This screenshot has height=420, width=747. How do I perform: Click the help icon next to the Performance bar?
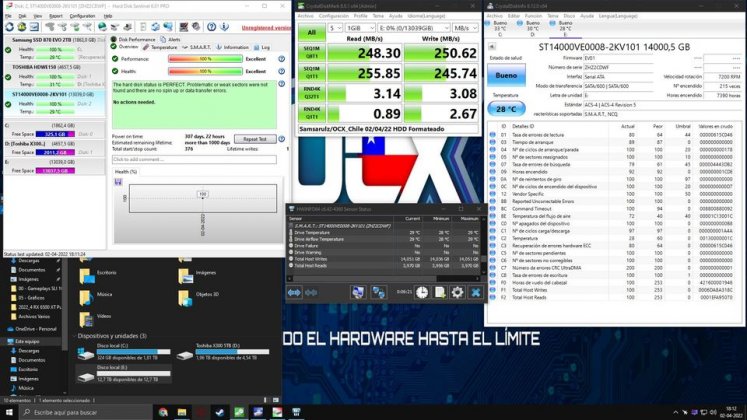point(282,59)
